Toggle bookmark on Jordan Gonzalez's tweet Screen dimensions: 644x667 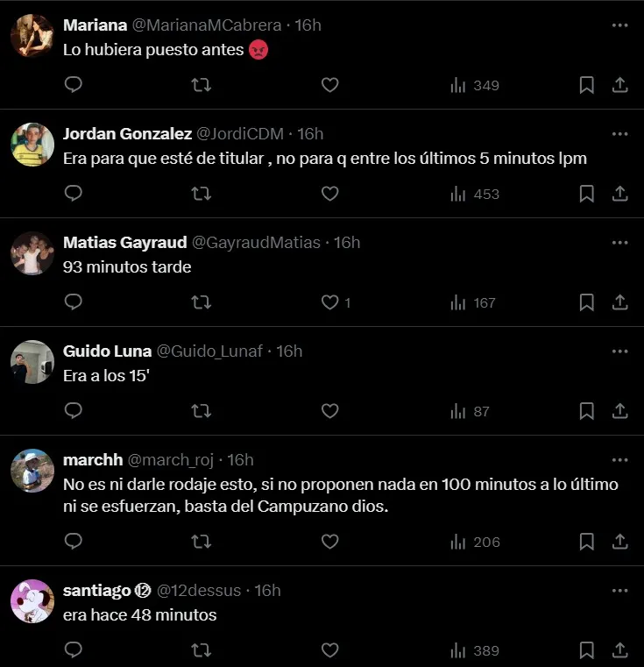click(x=587, y=194)
